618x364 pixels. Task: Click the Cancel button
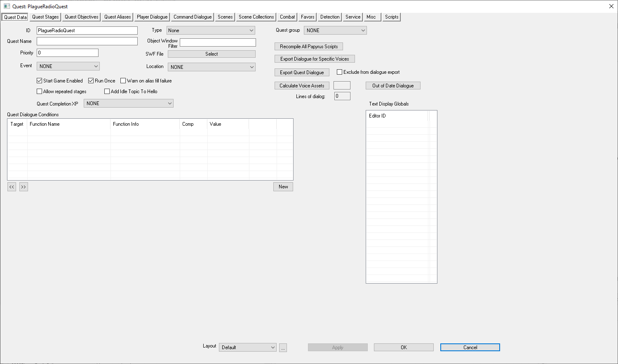click(x=470, y=348)
